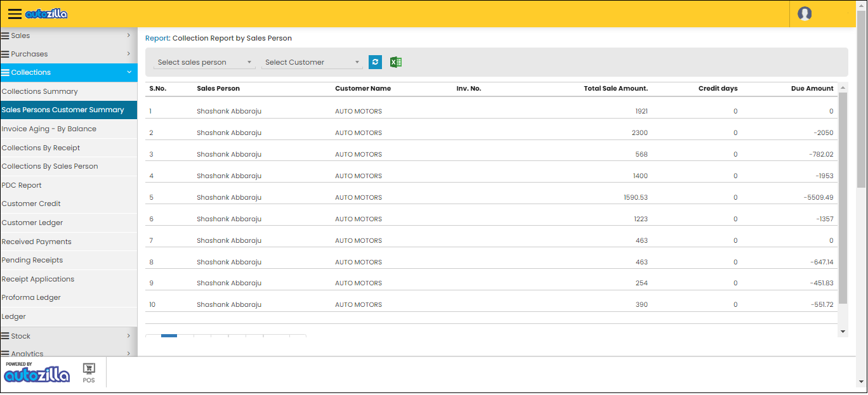Click the total sale amount 1223
This screenshot has width=868, height=395.
click(641, 219)
